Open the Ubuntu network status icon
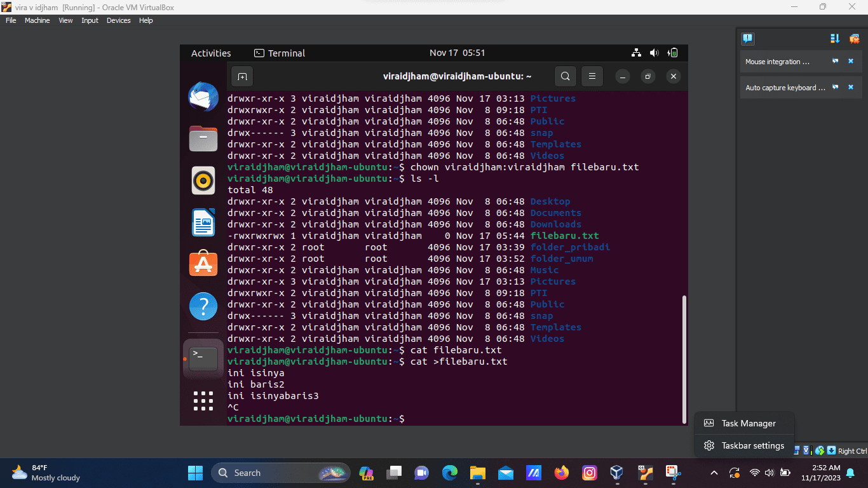This screenshot has height=488, width=868. point(636,53)
